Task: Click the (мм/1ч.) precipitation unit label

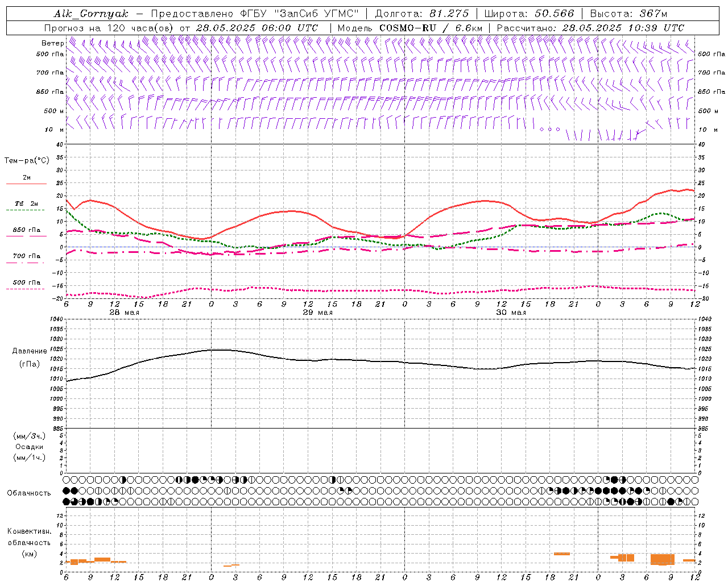Action: coord(30,458)
